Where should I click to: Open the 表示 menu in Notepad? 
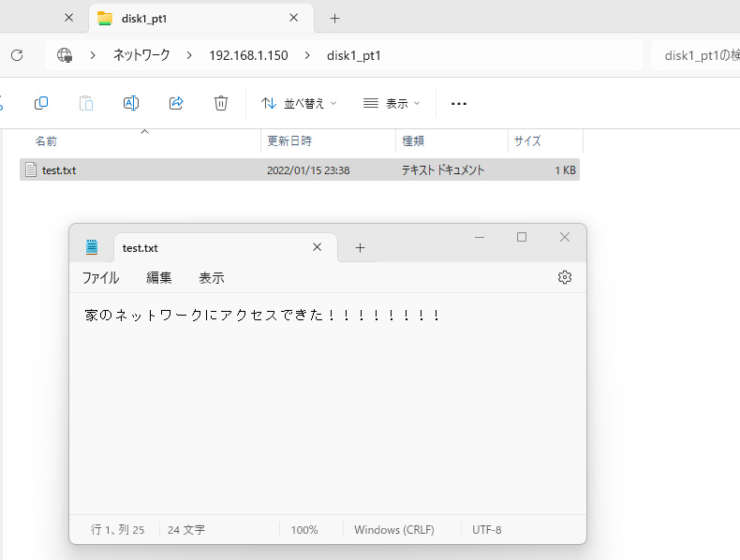pos(212,278)
